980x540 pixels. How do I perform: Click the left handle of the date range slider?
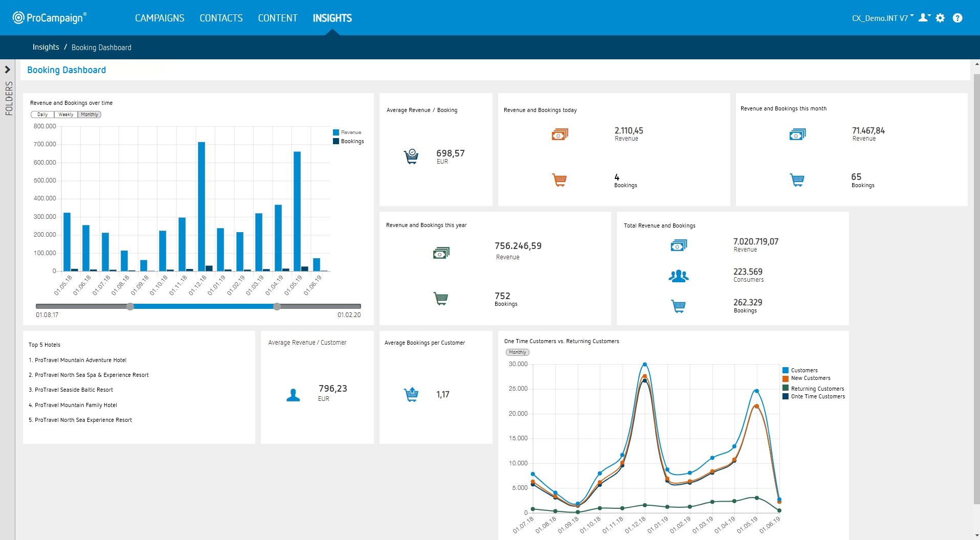click(x=130, y=306)
